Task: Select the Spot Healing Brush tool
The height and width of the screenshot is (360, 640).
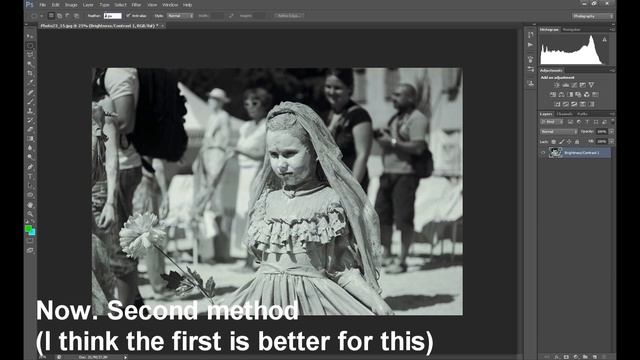Action: click(30, 92)
